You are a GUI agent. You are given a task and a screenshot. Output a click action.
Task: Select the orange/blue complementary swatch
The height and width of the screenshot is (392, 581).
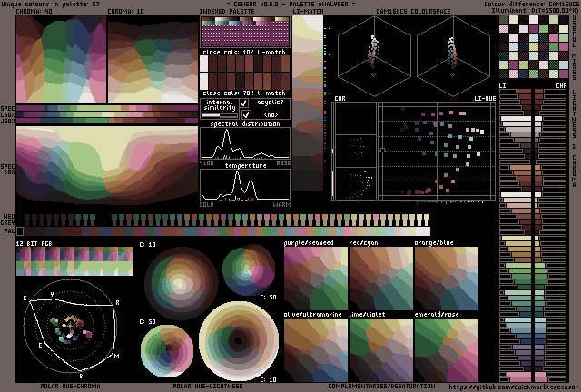point(446,279)
